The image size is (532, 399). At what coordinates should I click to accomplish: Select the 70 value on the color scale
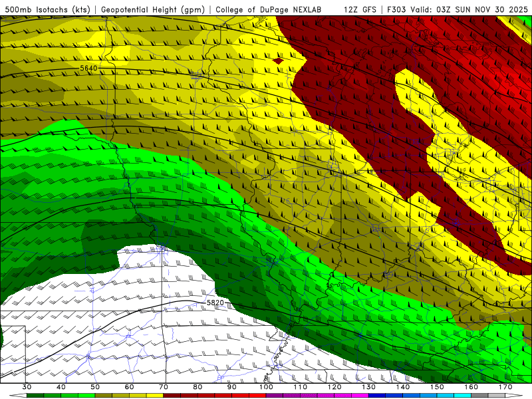pos(164,387)
